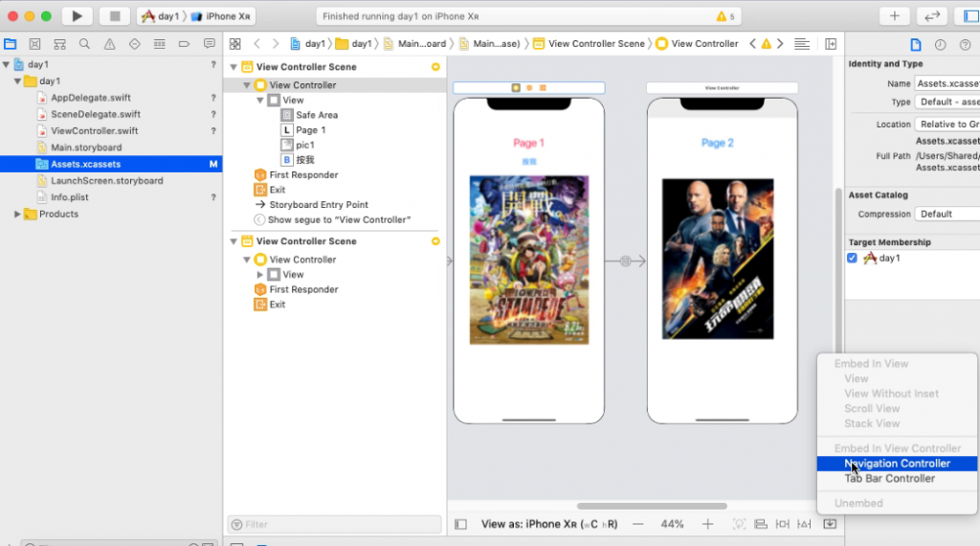Jump to next issue arrow
The width and height of the screenshot is (980, 546).
780,44
